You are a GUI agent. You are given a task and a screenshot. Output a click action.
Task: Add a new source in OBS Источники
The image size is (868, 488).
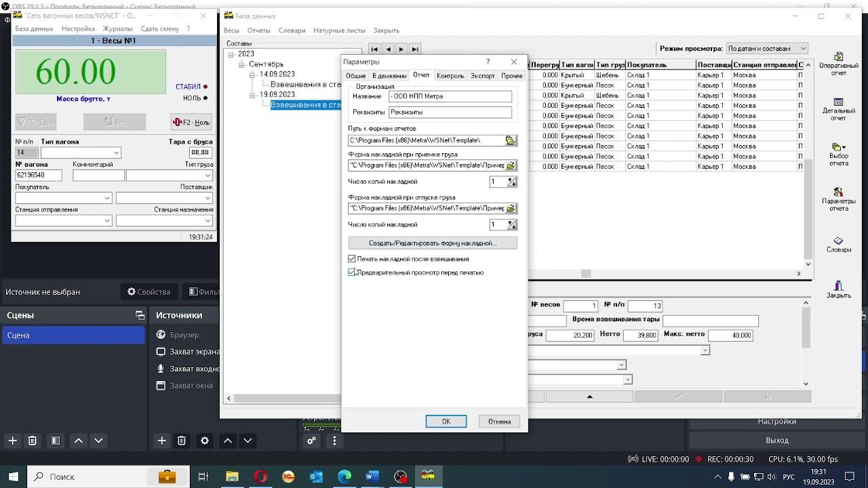[x=161, y=441]
